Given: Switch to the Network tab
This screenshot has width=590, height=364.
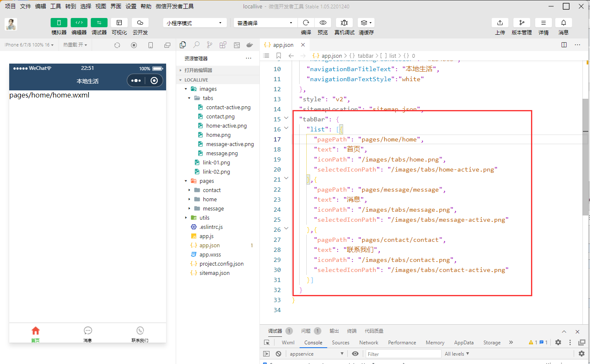Looking at the screenshot, I should click(369, 343).
